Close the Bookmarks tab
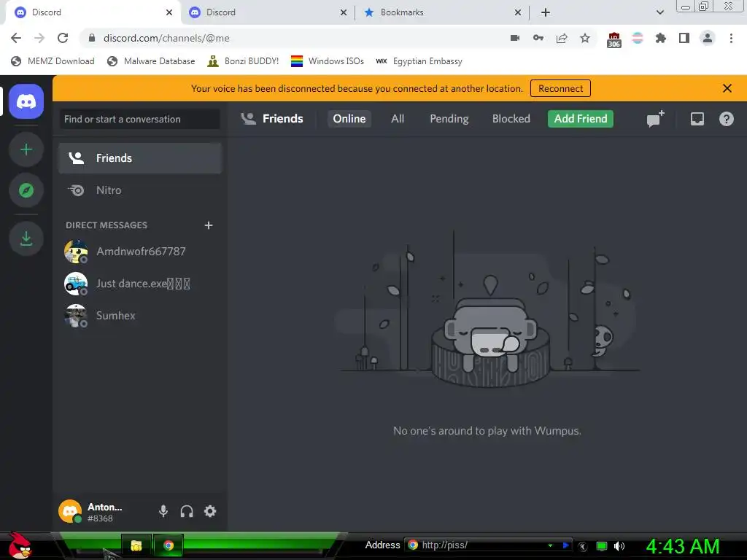This screenshot has width=747, height=560. [518, 12]
